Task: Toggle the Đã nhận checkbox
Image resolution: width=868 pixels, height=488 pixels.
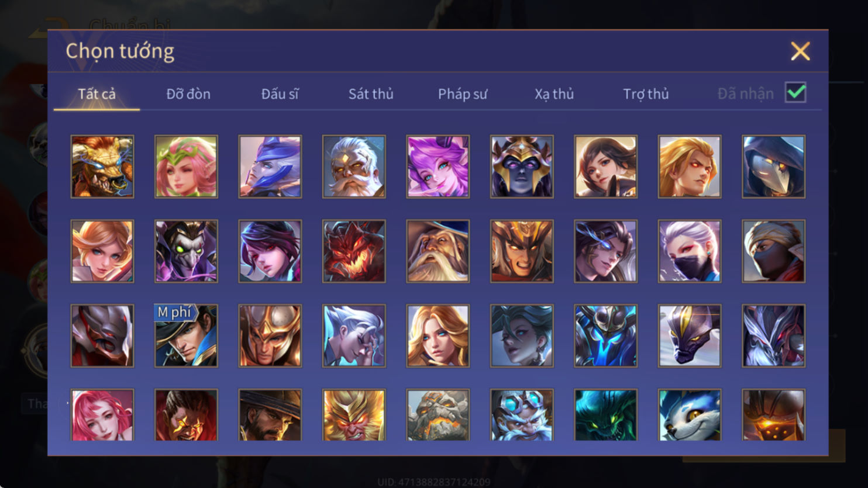Action: coord(795,92)
